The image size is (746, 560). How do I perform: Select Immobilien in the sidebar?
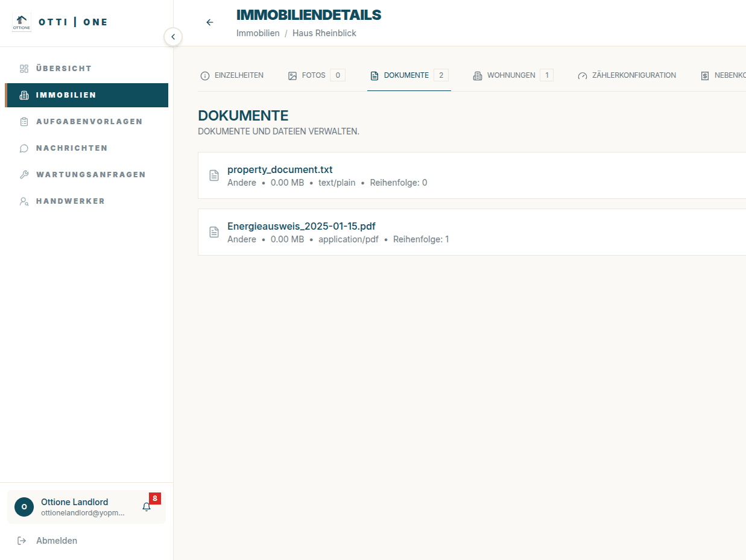click(x=66, y=95)
